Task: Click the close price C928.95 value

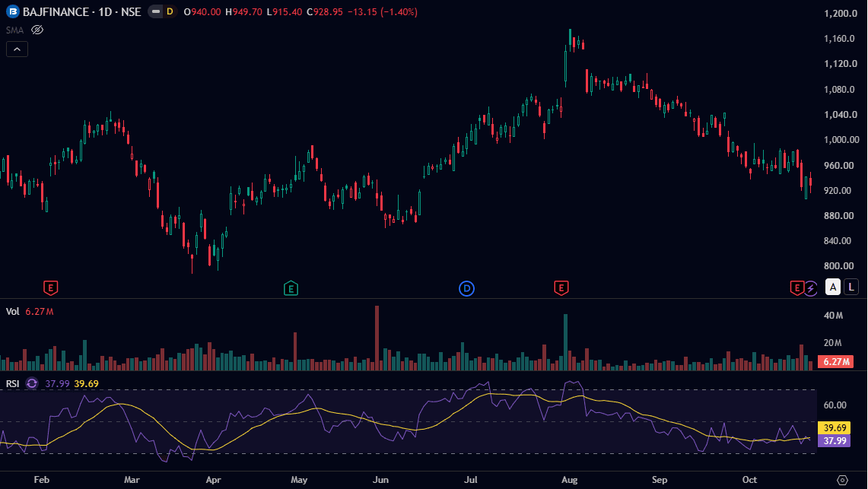Action: (324, 11)
